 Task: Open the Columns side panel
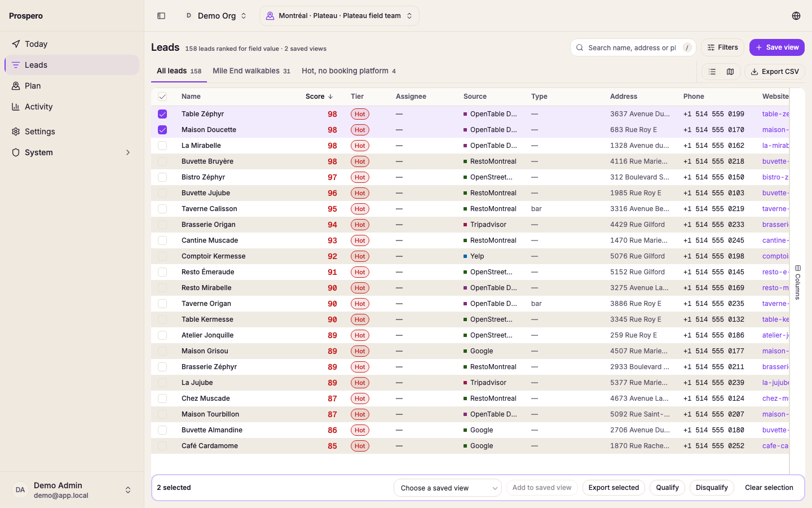click(797, 282)
